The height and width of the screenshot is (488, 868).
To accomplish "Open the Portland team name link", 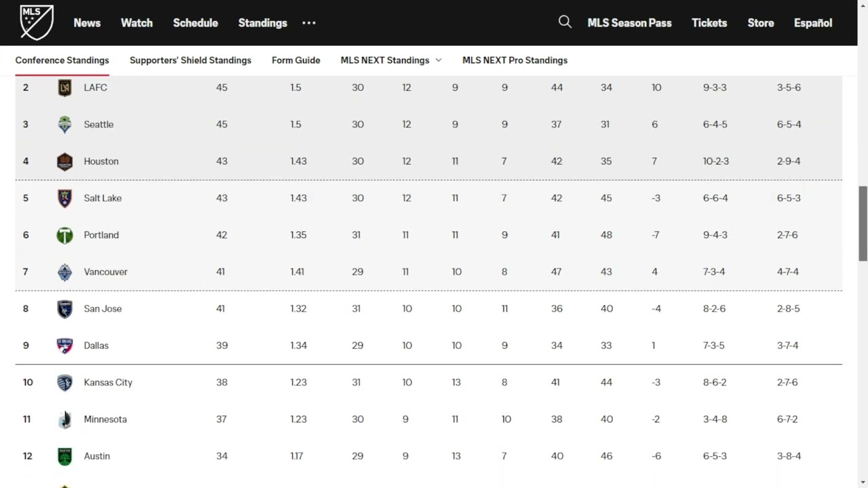I will pyautogui.click(x=101, y=235).
